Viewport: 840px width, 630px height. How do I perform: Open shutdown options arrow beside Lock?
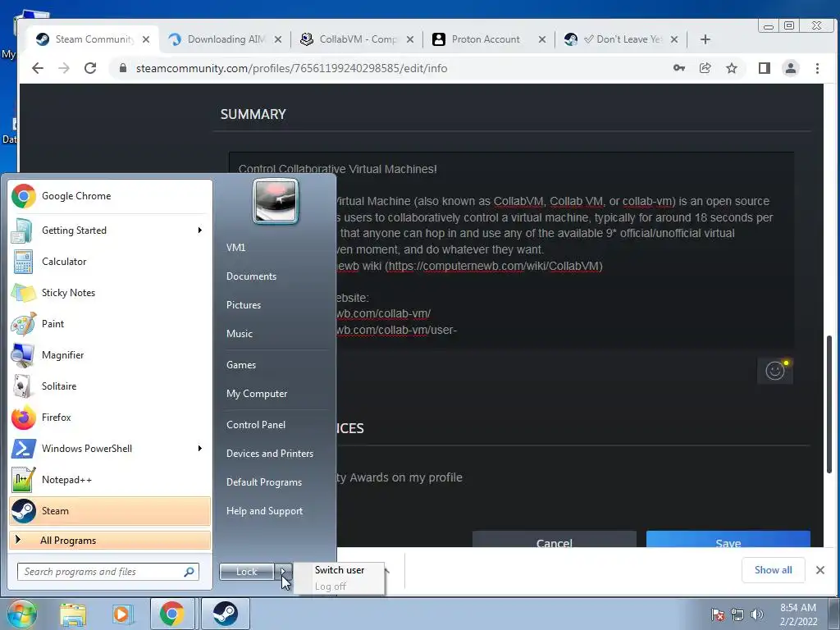[x=284, y=572]
